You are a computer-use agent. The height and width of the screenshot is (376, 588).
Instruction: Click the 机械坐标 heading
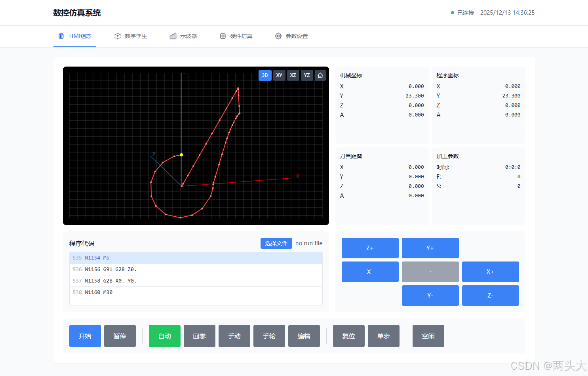[x=351, y=75]
